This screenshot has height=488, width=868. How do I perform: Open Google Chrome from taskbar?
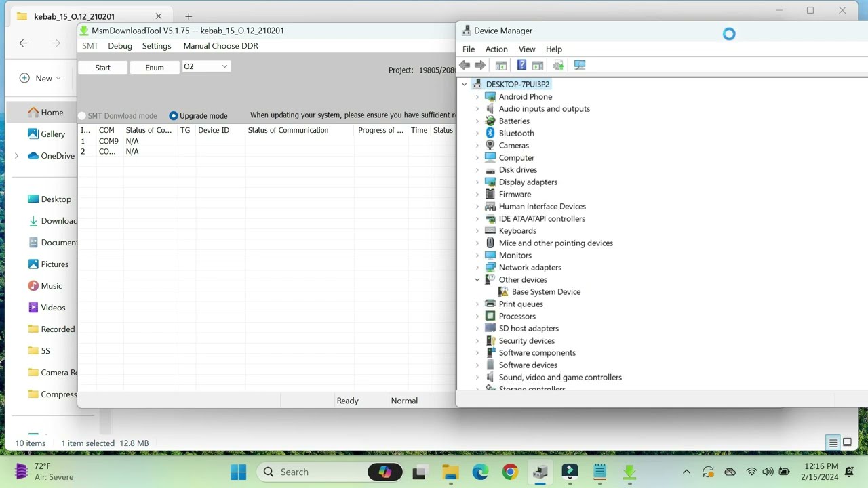click(510, 472)
